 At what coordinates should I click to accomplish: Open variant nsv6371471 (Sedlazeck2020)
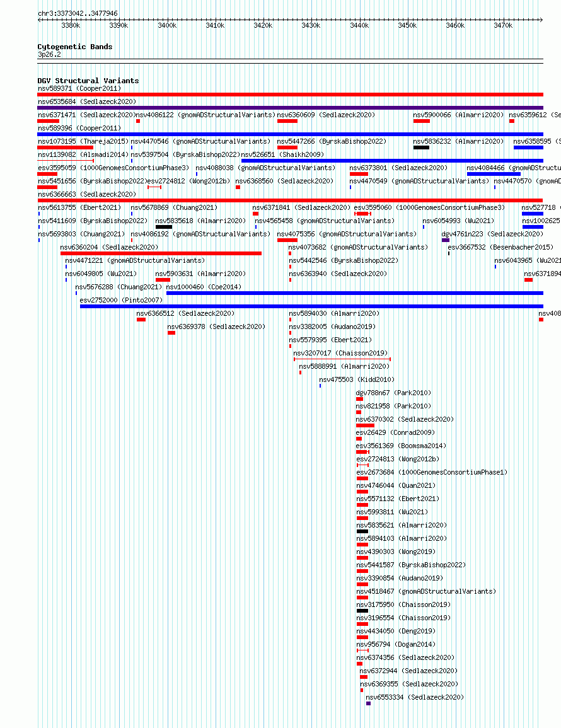86,115
